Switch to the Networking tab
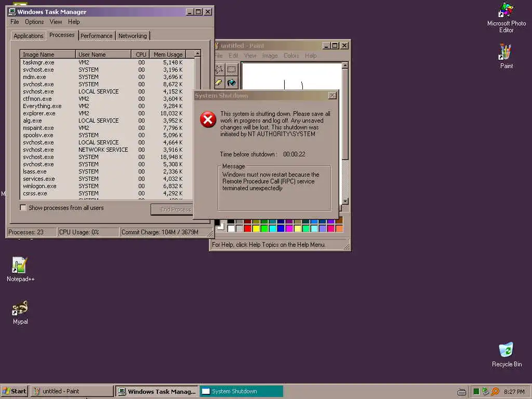This screenshot has height=399, width=532. [x=132, y=36]
